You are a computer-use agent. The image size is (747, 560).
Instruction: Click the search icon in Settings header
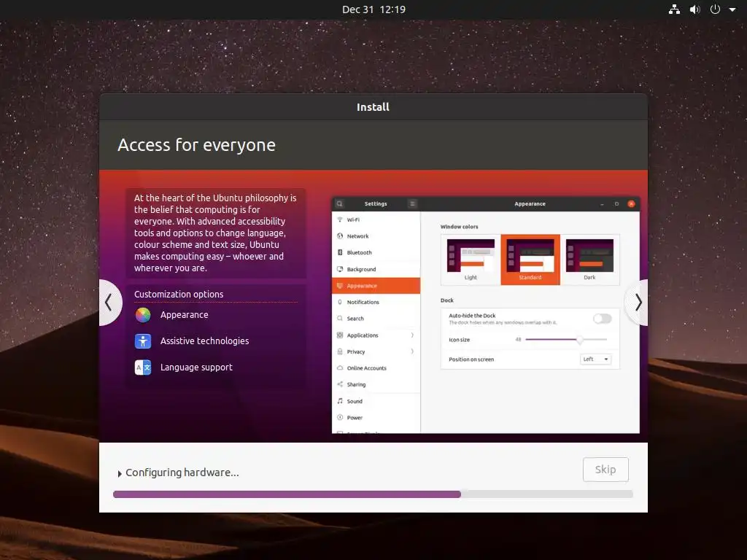point(340,204)
